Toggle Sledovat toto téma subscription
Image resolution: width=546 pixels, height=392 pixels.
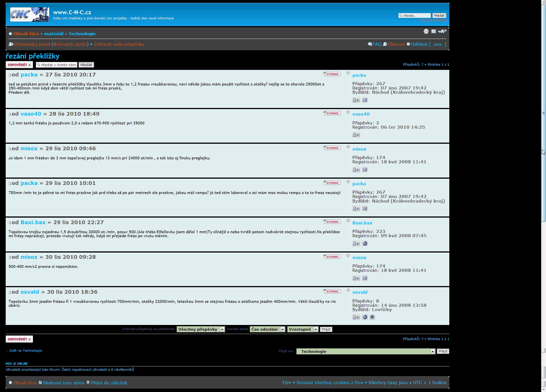[63, 383]
